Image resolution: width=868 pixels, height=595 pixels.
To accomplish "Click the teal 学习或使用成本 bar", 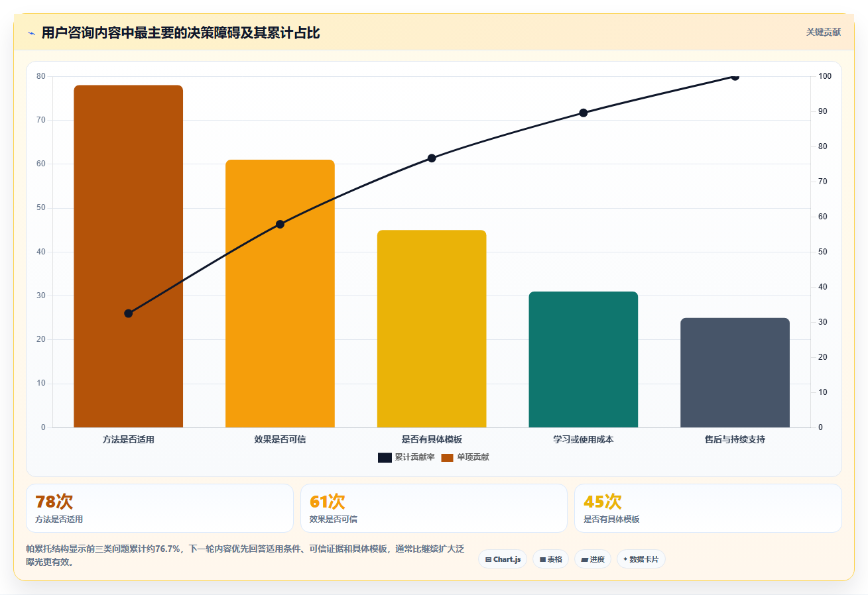I will pos(584,359).
